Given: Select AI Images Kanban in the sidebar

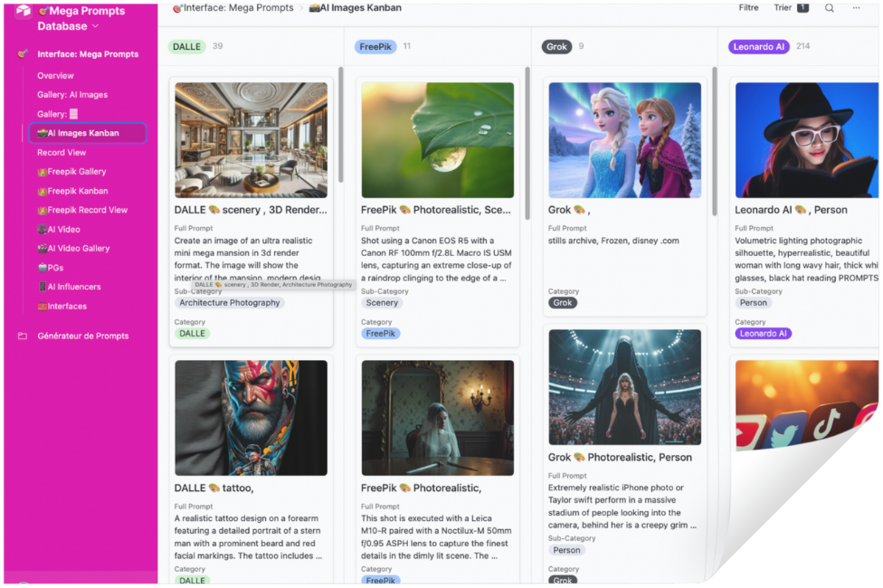Looking at the screenshot, I should 88,133.
